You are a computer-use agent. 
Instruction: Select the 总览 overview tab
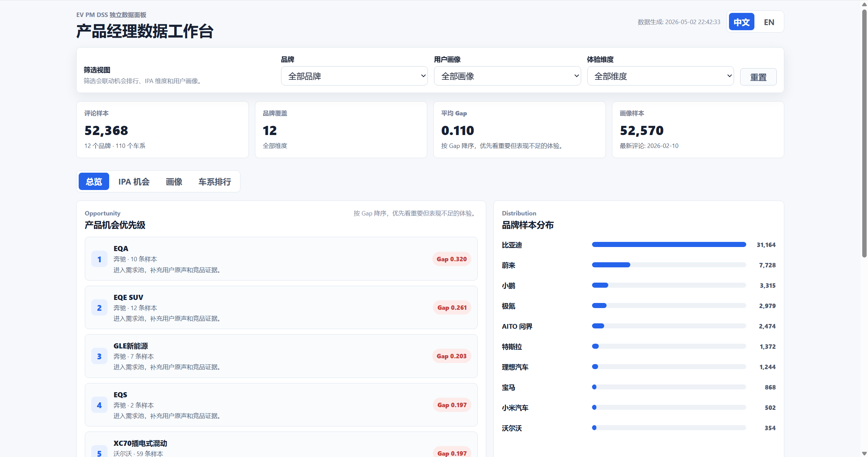[94, 182]
